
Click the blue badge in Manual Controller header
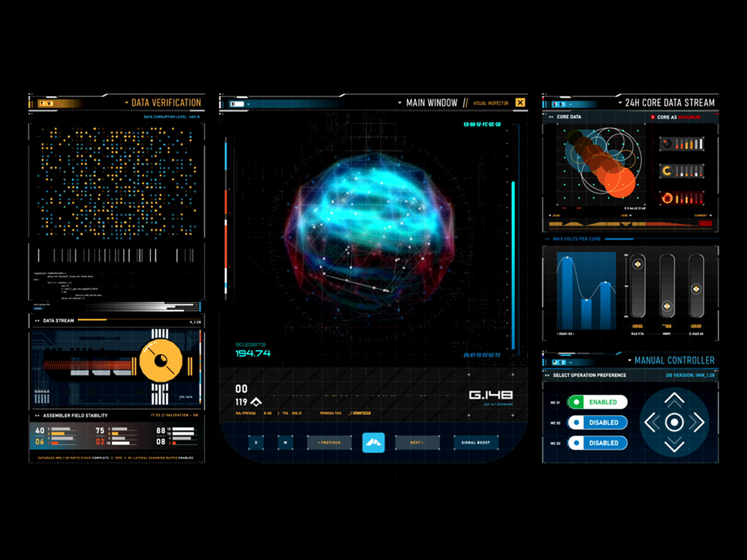click(559, 362)
